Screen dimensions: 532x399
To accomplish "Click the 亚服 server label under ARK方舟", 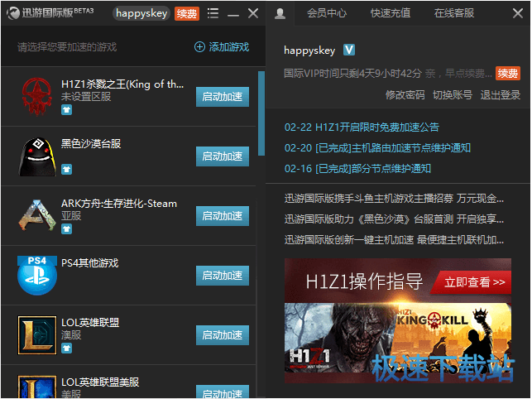I will (x=71, y=216).
